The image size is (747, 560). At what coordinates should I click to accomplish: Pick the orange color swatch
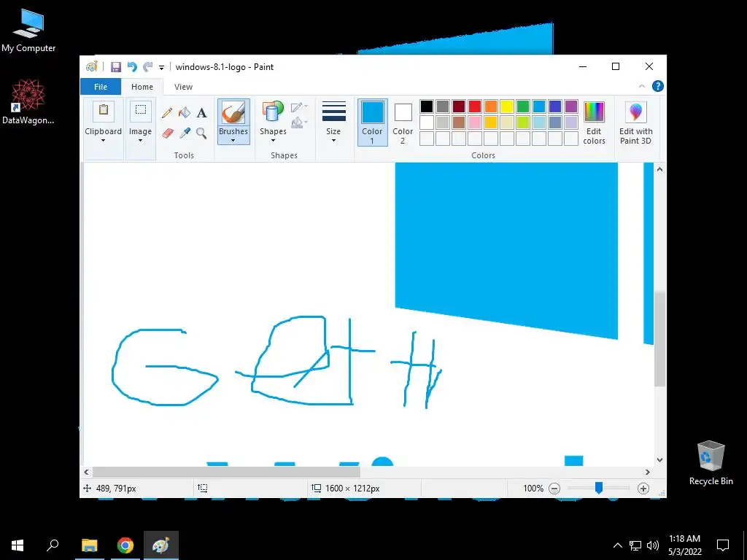[491, 106]
